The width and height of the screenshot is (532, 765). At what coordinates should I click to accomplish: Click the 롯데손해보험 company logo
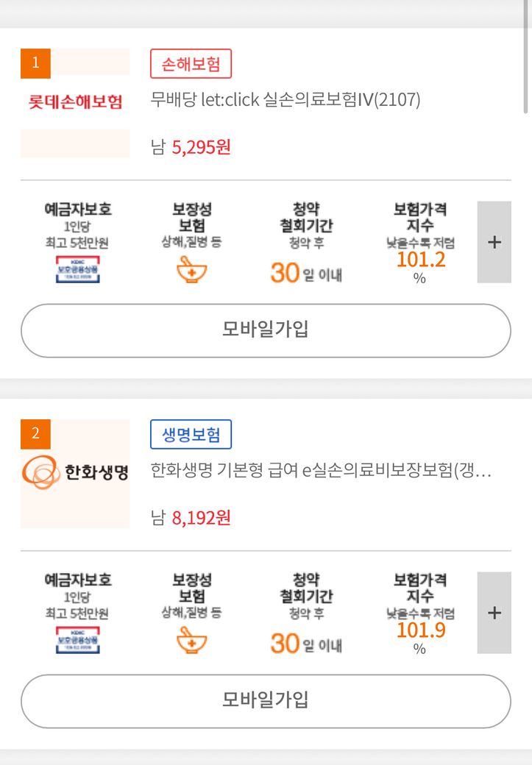point(75,102)
